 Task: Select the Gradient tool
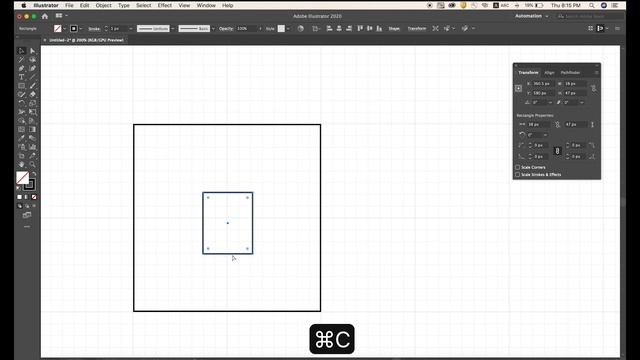coord(33,129)
